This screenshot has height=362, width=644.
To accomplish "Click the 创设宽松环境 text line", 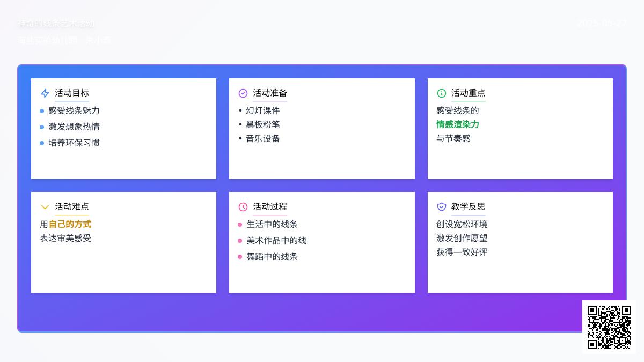I will point(462,224).
